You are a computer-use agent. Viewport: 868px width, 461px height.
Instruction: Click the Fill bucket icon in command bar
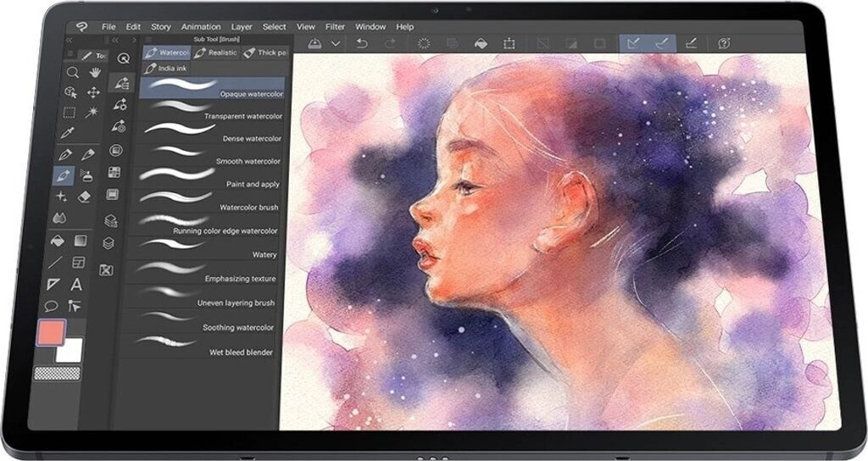(x=479, y=43)
